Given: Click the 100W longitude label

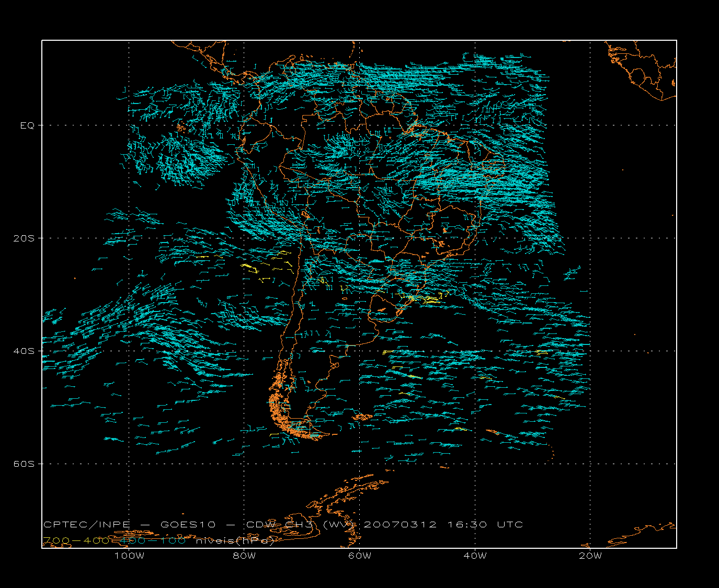Looking at the screenshot, I should (129, 556).
